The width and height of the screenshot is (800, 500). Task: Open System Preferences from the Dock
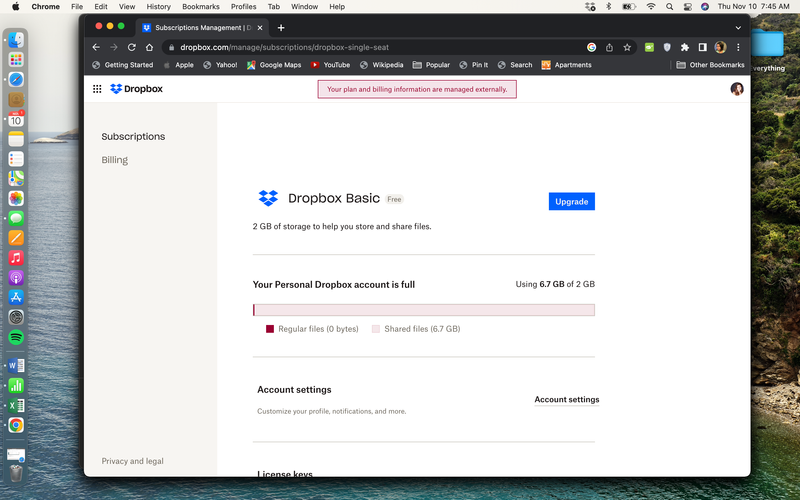tap(16, 317)
